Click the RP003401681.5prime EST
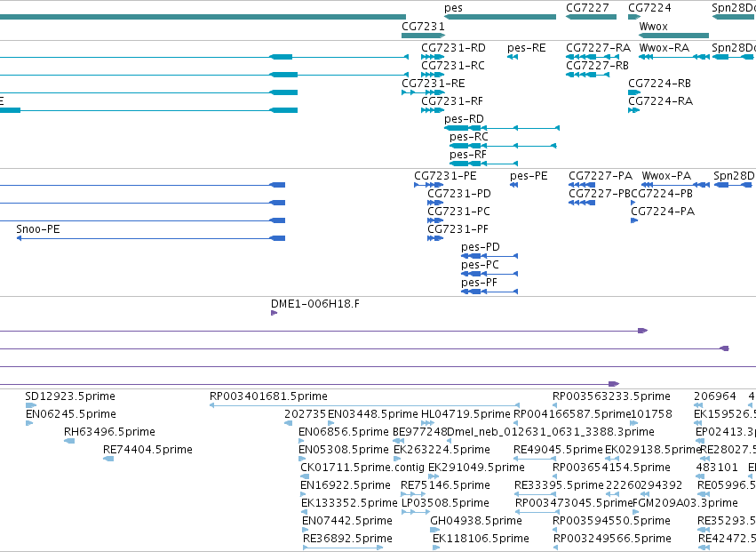Image resolution: width=756 pixels, height=552 pixels. pyautogui.click(x=364, y=406)
